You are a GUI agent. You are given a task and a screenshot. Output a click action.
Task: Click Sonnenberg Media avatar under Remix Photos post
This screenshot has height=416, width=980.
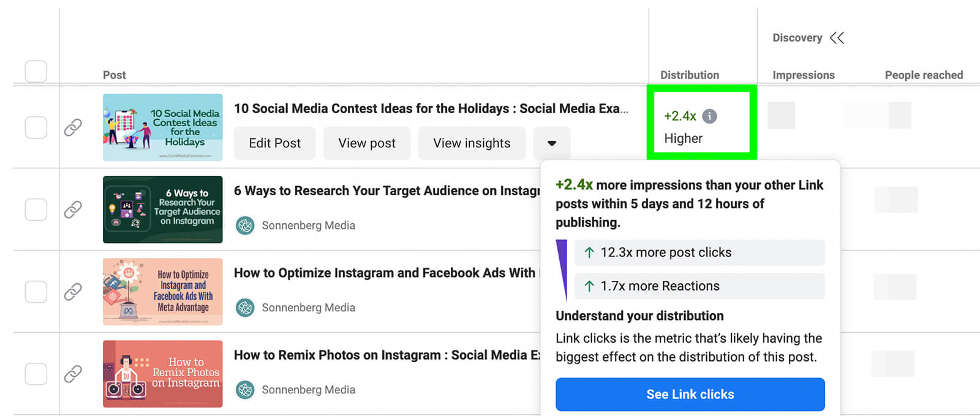(245, 389)
